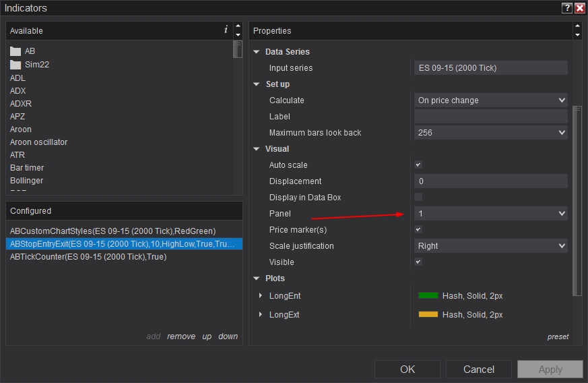The height and width of the screenshot is (383, 588).
Task: Open the Panel dropdown
Action: [x=491, y=214]
